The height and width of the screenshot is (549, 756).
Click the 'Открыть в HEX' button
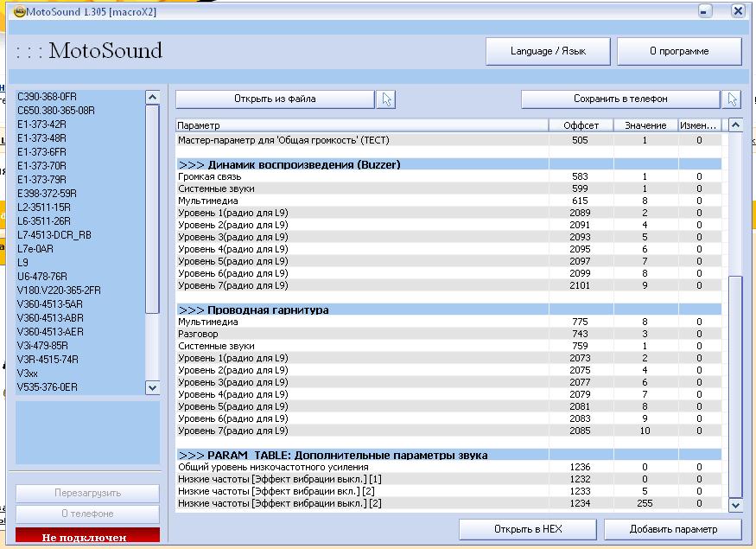pyautogui.click(x=528, y=529)
